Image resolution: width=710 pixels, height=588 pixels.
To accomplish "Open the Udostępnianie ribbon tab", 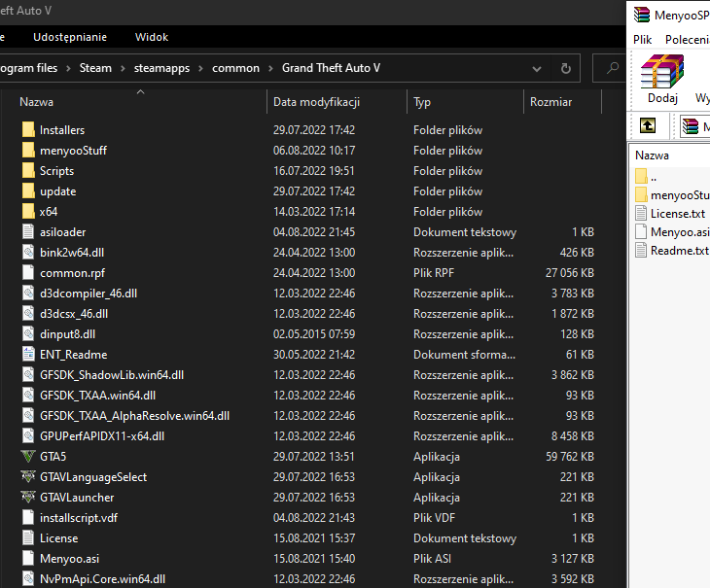I will point(70,37).
